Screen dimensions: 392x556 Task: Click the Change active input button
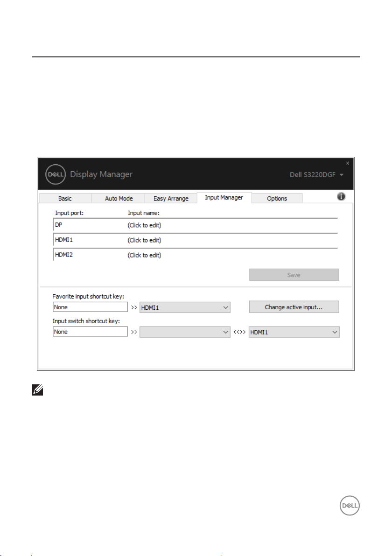[x=294, y=307]
